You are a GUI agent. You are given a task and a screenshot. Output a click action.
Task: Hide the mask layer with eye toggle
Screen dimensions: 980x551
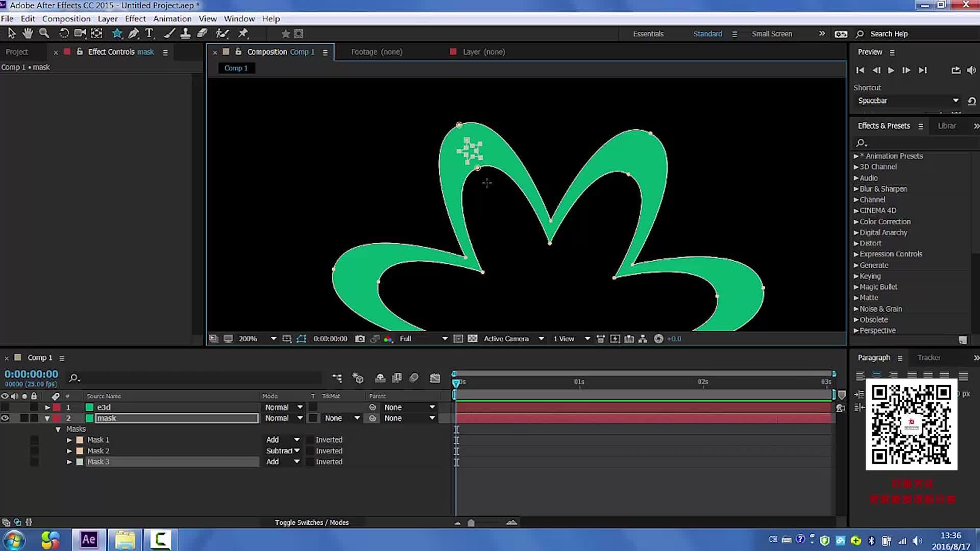click(x=5, y=418)
